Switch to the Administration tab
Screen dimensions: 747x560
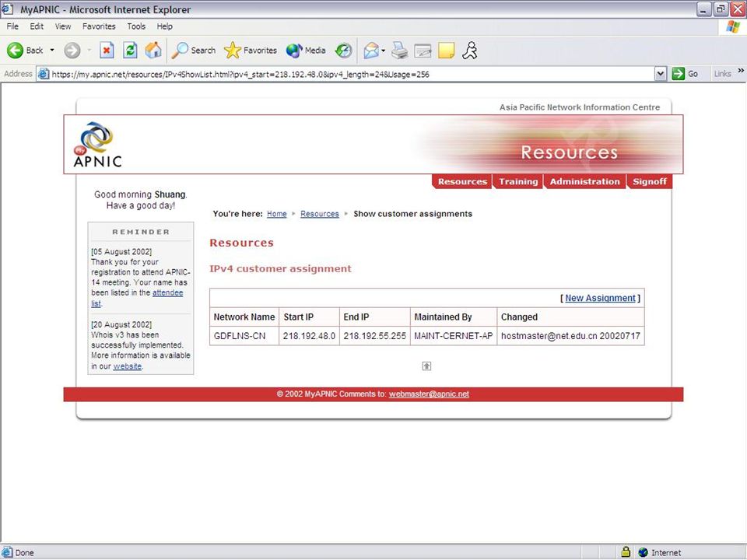(584, 181)
